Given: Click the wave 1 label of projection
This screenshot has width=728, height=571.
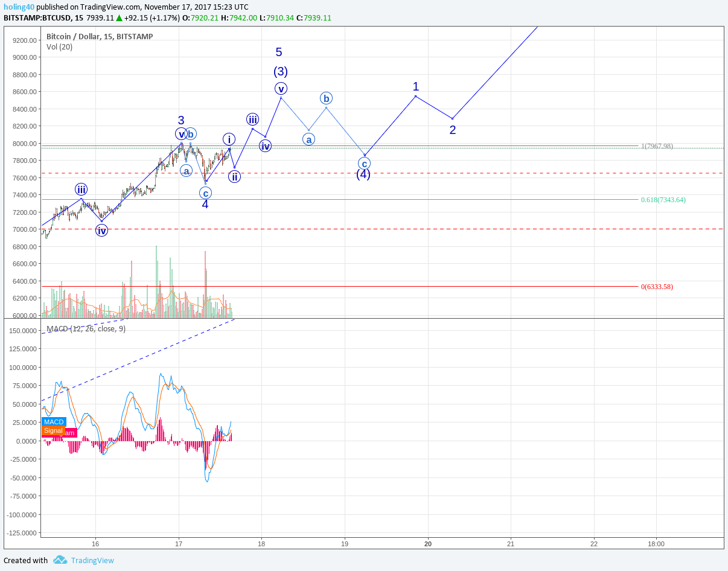Looking at the screenshot, I should pos(416,87).
